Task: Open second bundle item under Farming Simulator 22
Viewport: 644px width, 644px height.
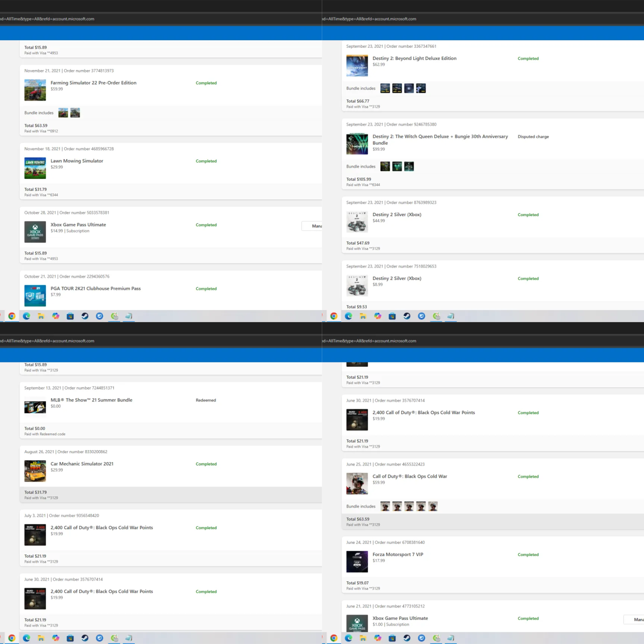Action: 75,113
